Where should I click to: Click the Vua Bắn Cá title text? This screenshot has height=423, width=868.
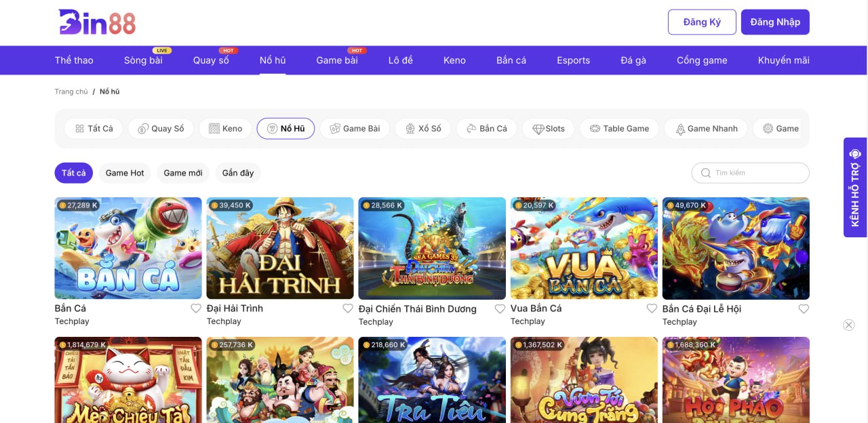(x=536, y=308)
